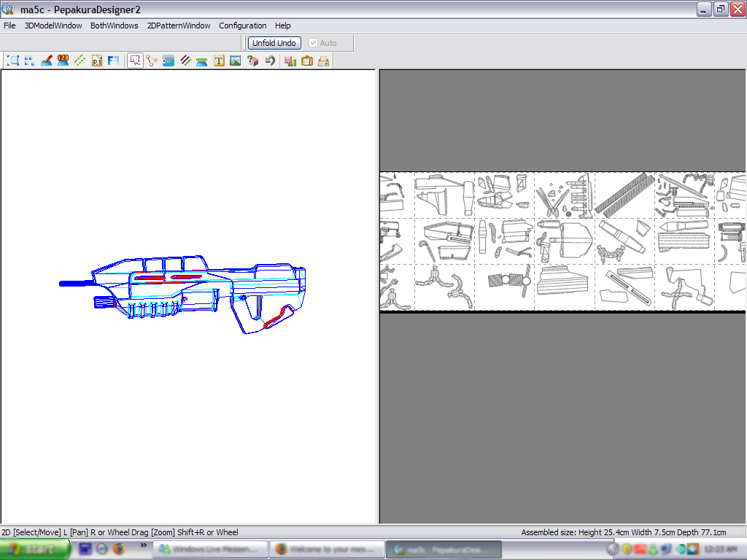This screenshot has height=560, width=747.
Task: Click the Windows Start button
Action: tap(35, 550)
